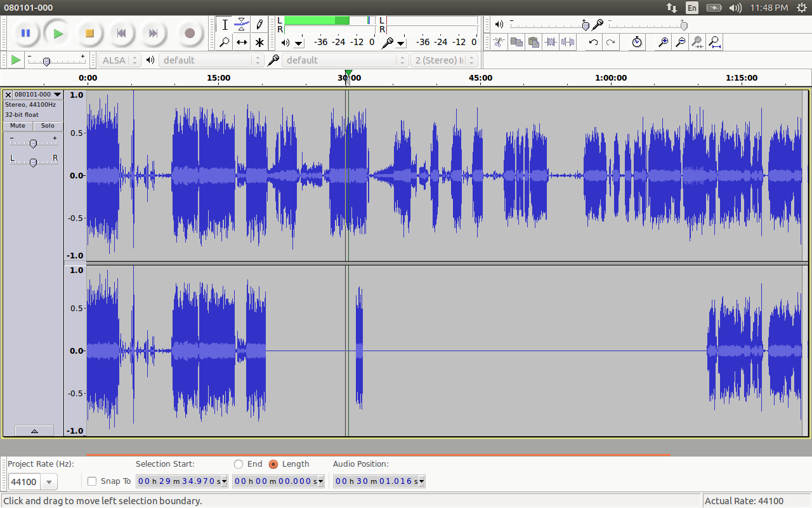Screen dimensions: 812x508
Task: Zoom in using the magnifier plus icon
Action: 663,43
